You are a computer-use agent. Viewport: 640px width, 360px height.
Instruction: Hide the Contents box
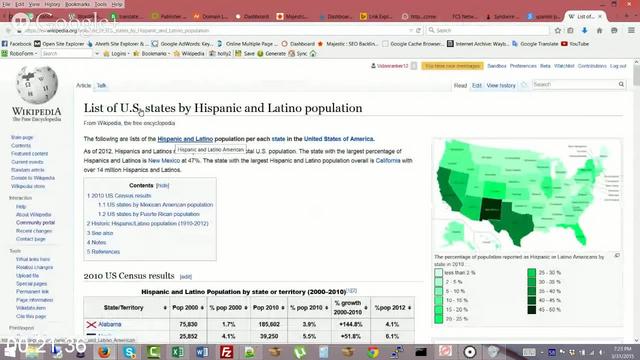162,185
